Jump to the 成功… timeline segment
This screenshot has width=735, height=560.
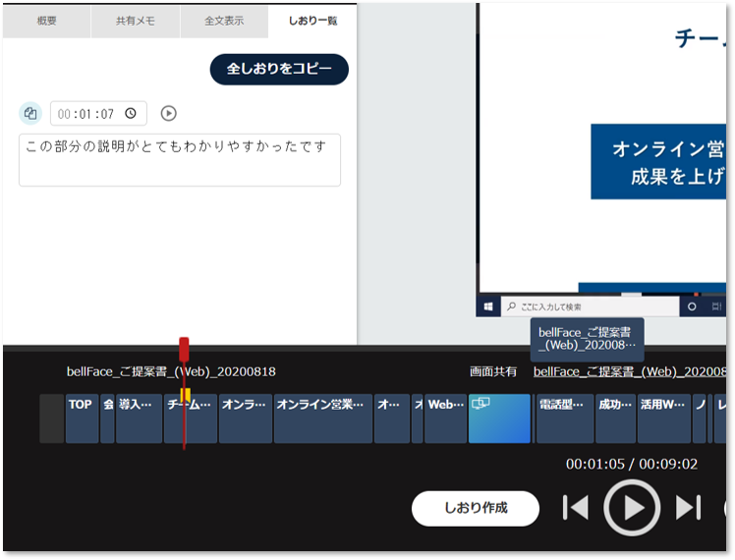pyautogui.click(x=615, y=419)
